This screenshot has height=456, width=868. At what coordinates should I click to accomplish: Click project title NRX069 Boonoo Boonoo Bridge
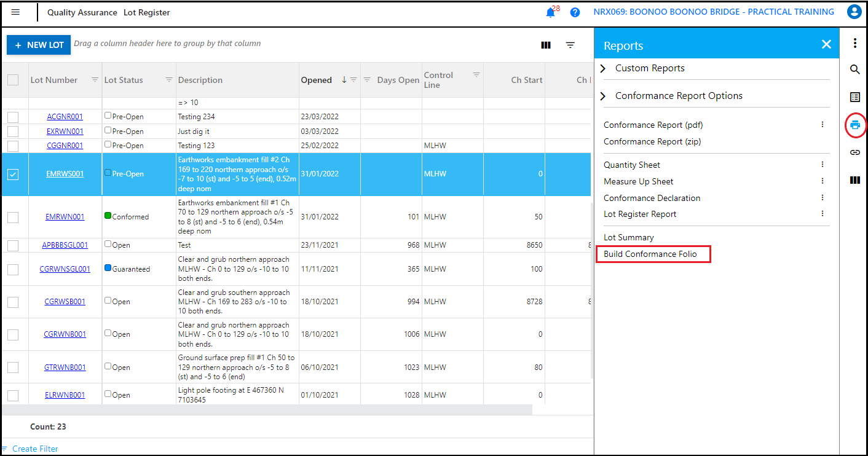[714, 12]
